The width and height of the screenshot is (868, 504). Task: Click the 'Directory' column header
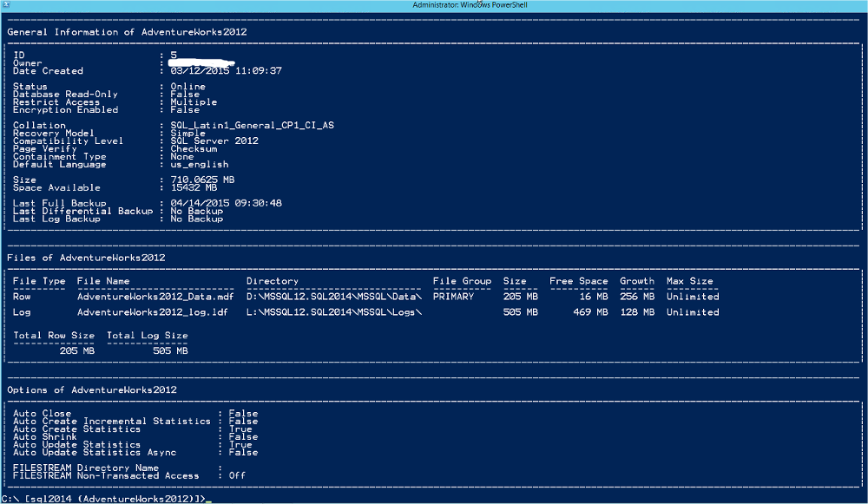273,281
